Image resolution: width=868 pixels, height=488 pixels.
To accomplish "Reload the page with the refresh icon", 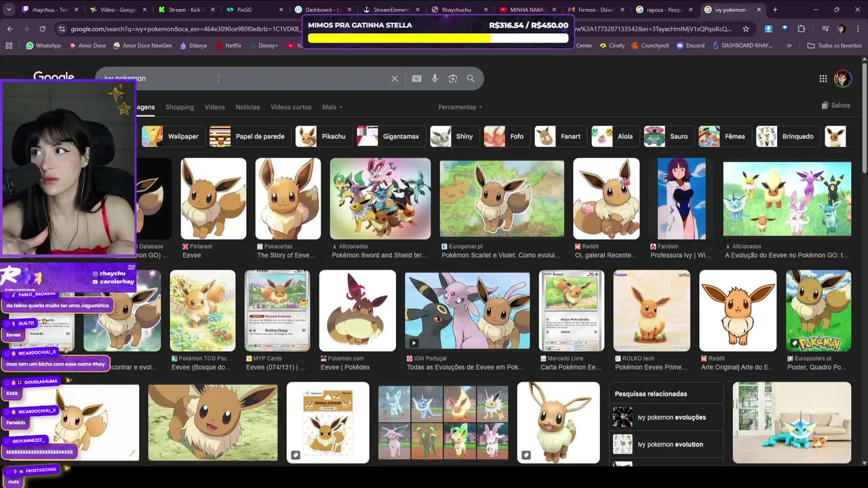I will (x=42, y=29).
